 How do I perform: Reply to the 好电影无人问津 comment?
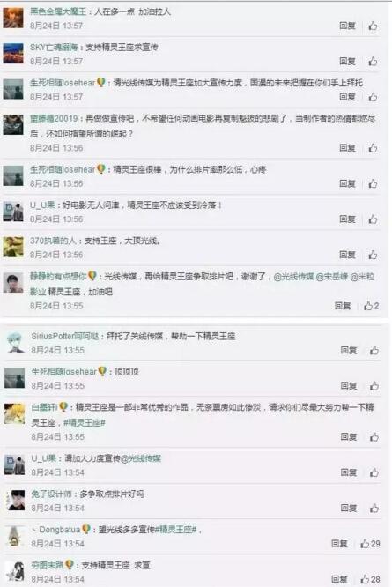point(347,219)
